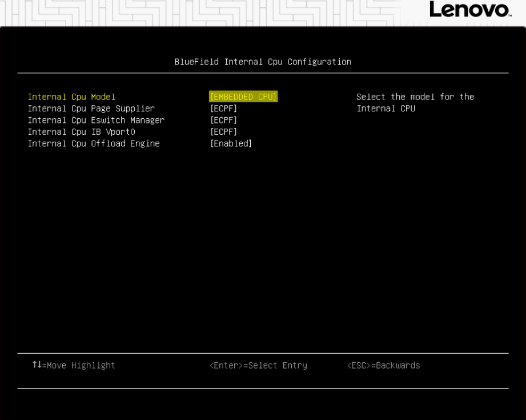Click the BlueField Internal Cpu Configuration title
Image resolution: width=526 pixels, height=420 pixels.
tap(263, 62)
